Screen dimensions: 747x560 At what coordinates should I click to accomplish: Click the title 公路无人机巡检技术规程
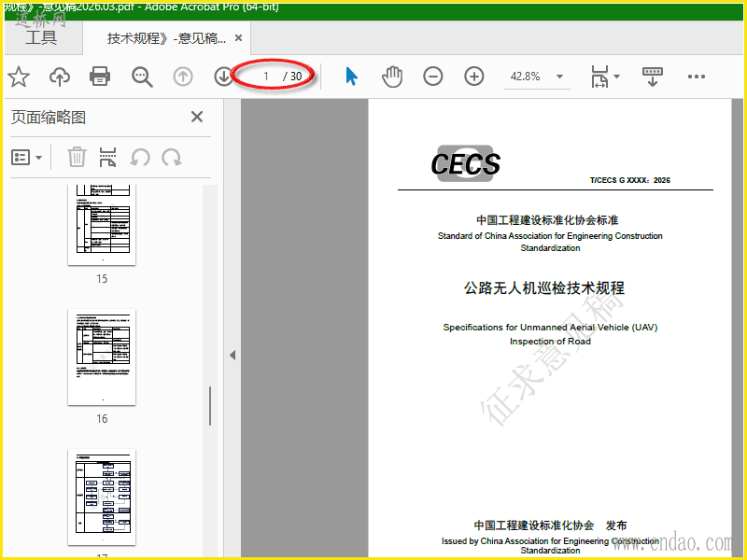coord(544,287)
